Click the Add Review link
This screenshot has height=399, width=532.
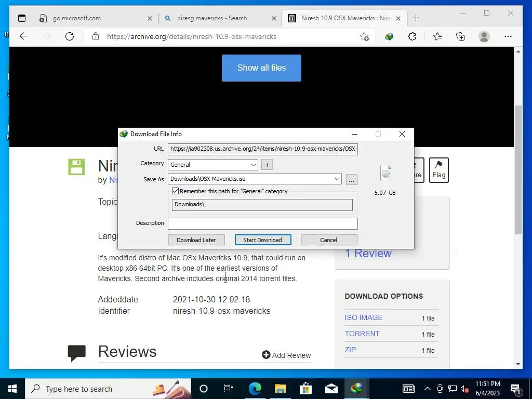pos(286,355)
